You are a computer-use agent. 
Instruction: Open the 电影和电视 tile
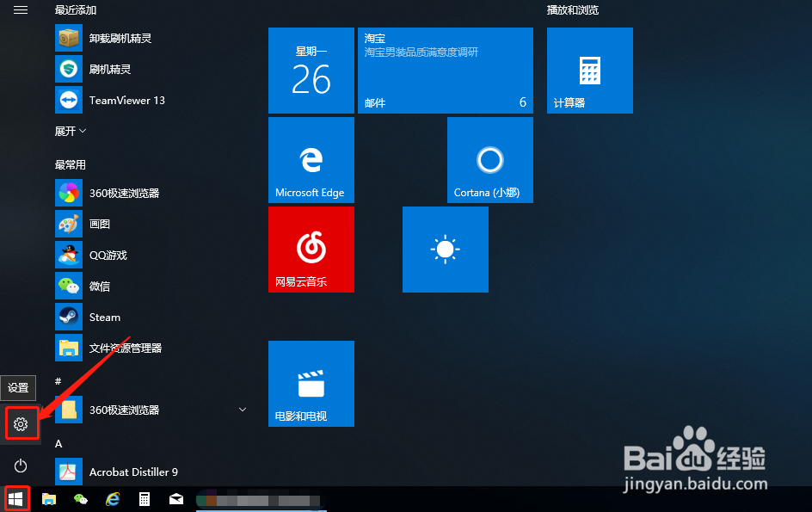[x=311, y=383]
